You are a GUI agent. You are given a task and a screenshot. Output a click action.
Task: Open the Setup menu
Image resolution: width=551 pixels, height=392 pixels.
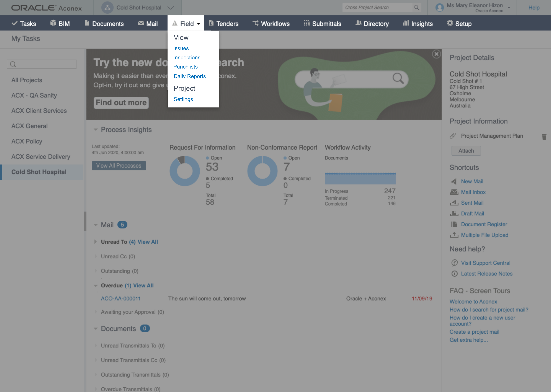tap(459, 23)
